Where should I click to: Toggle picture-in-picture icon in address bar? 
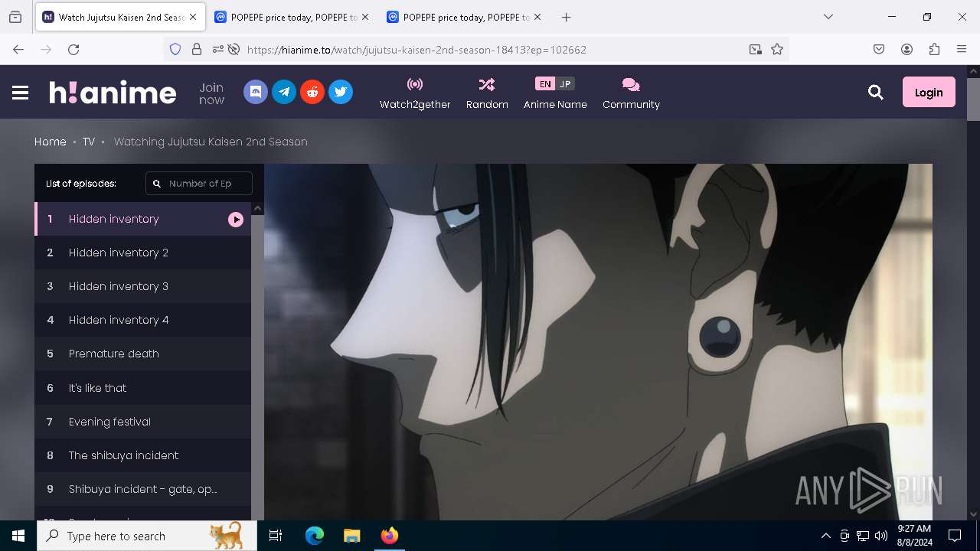coord(756,49)
